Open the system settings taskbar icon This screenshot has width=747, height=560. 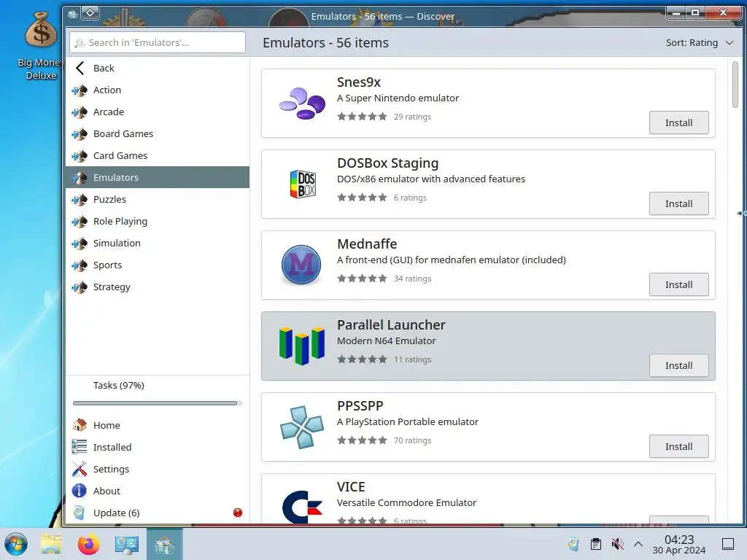click(126, 544)
